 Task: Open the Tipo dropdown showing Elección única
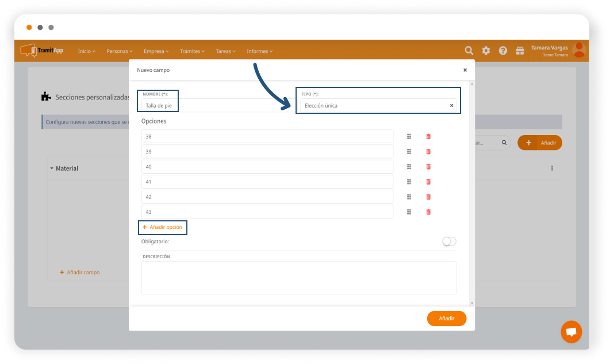pos(374,106)
